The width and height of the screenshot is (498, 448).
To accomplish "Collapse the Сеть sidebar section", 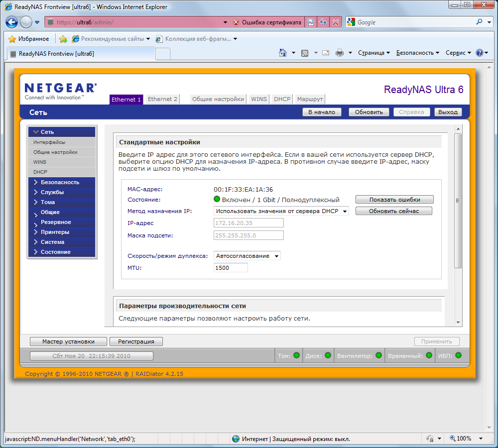I will 62,132.
